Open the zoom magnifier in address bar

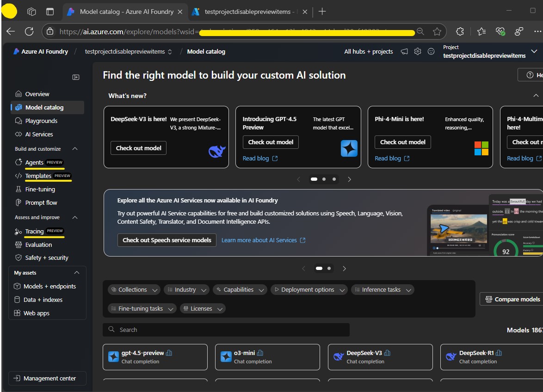coord(420,31)
